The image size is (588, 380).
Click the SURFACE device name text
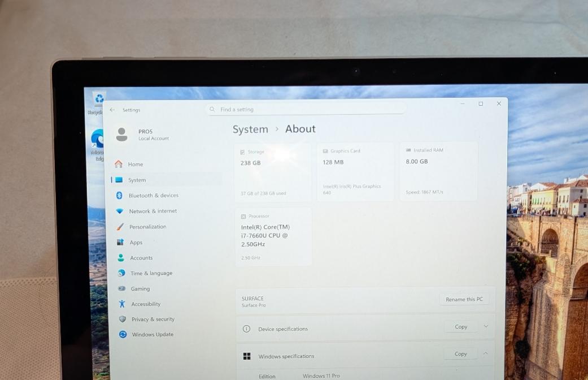pos(252,299)
